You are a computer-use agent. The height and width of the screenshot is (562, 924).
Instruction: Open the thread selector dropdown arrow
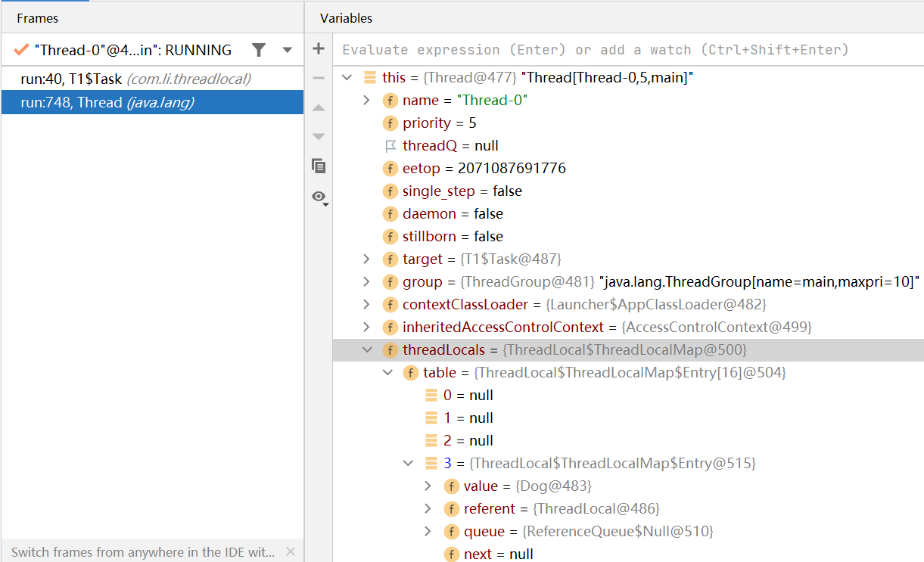coord(288,51)
